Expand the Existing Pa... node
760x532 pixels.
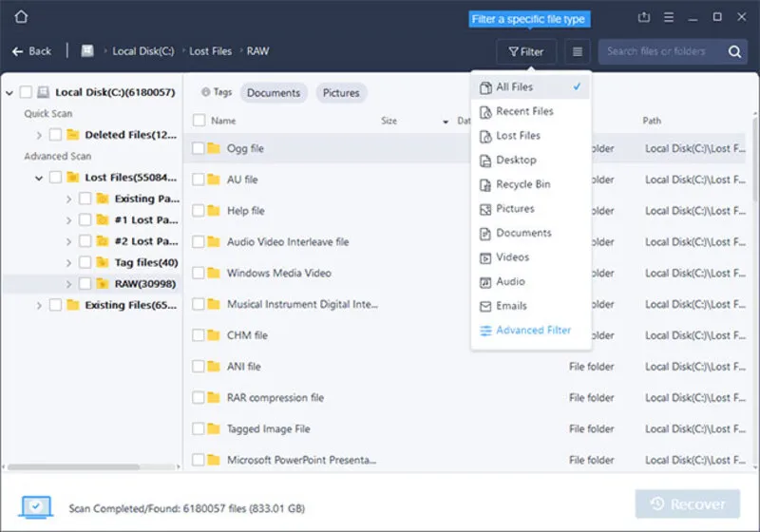(x=68, y=199)
